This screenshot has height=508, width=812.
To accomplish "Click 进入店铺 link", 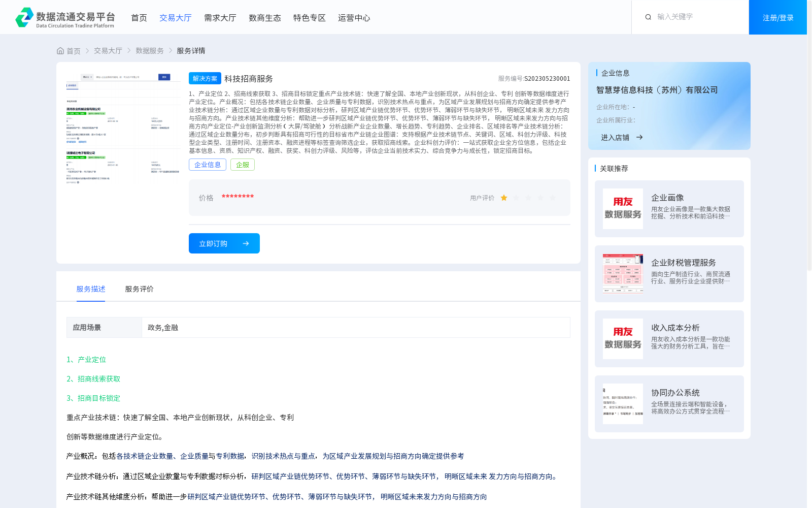I will click(615, 138).
